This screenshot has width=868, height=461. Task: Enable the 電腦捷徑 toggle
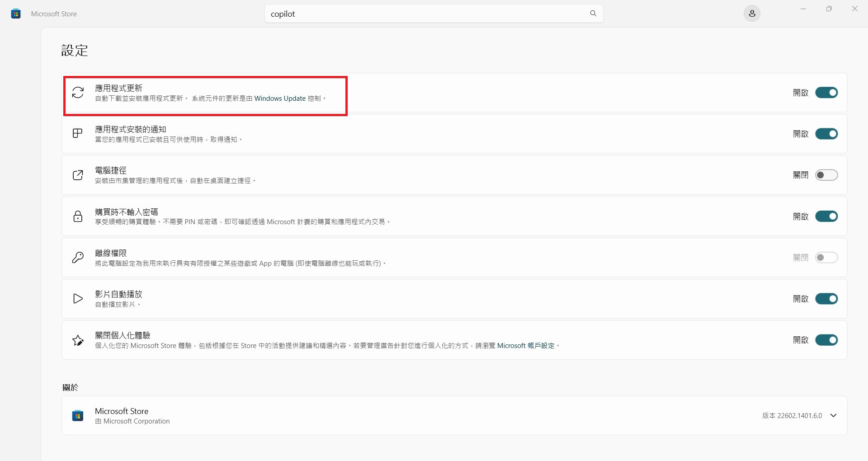click(826, 175)
